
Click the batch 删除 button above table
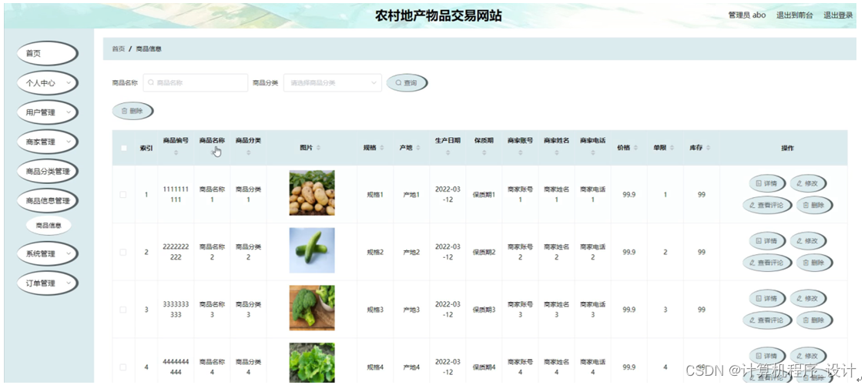coord(132,111)
